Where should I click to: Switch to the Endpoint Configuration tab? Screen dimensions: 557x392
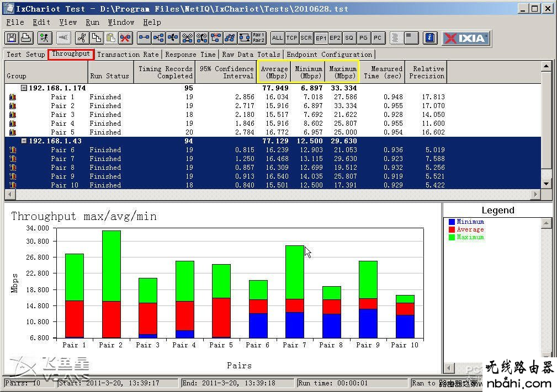(330, 54)
